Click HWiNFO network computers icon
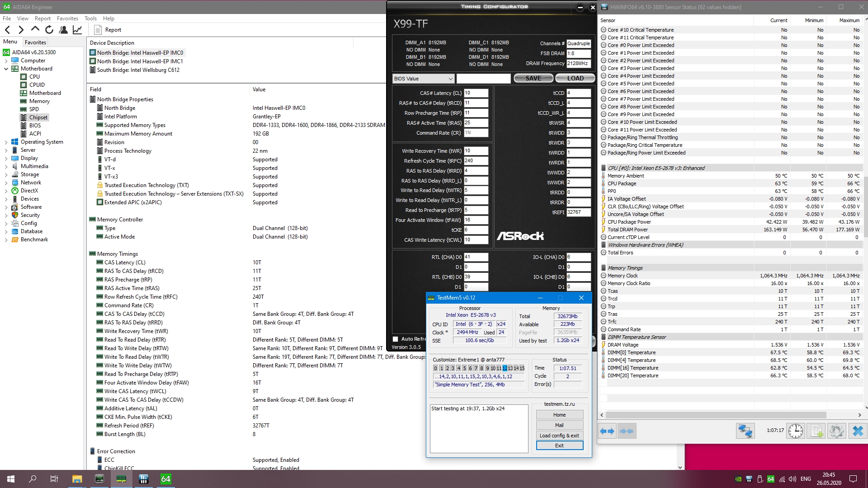This screenshot has height=488, width=868. pyautogui.click(x=745, y=431)
